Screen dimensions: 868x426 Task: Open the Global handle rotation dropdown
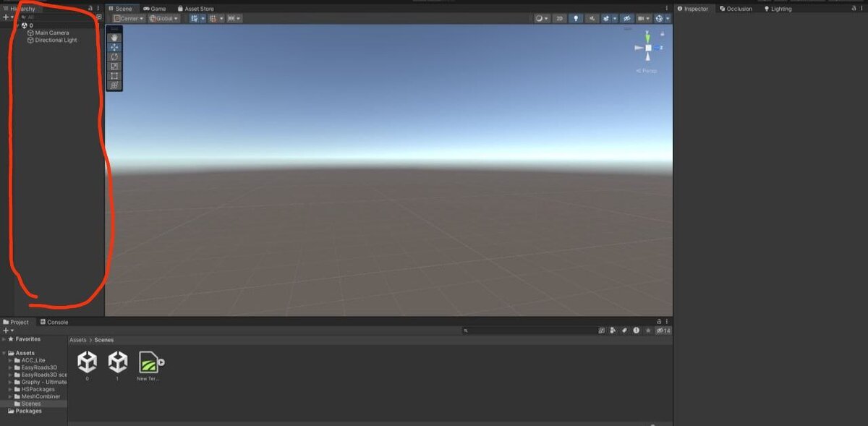pos(164,18)
